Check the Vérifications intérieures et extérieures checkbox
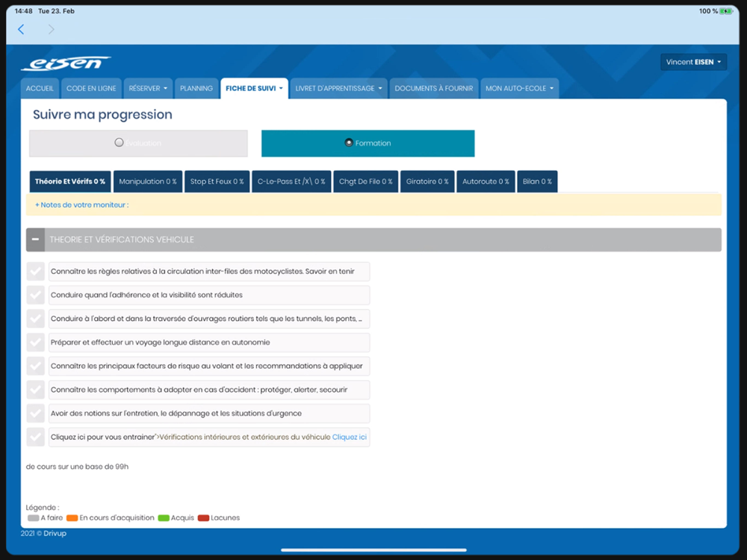Screen dimensions: 747x560 pyautogui.click(x=35, y=437)
